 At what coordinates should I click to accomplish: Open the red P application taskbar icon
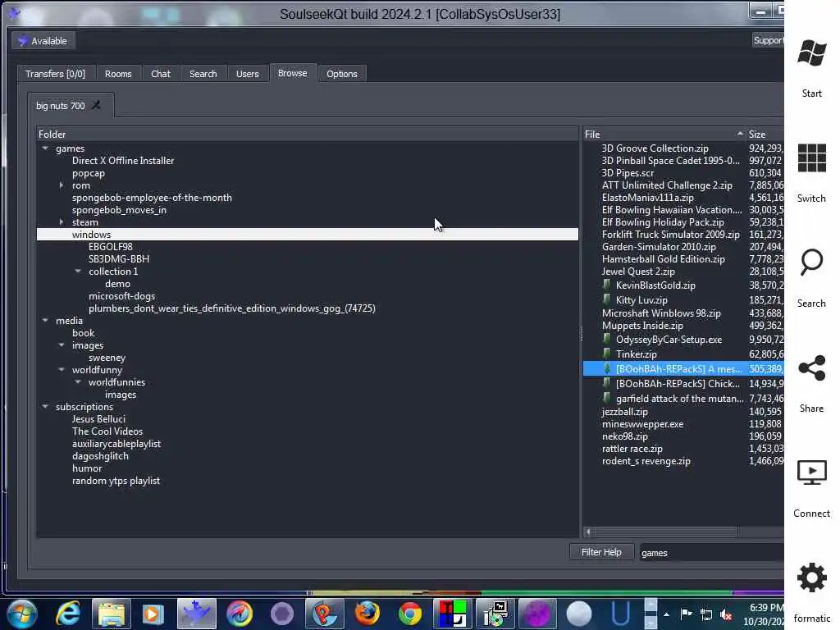point(325,614)
